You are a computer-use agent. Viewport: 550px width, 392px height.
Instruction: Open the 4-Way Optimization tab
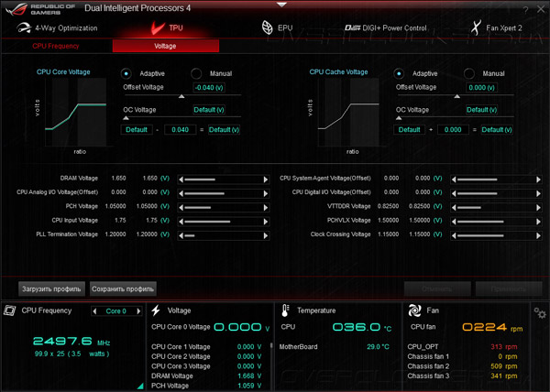click(x=57, y=28)
